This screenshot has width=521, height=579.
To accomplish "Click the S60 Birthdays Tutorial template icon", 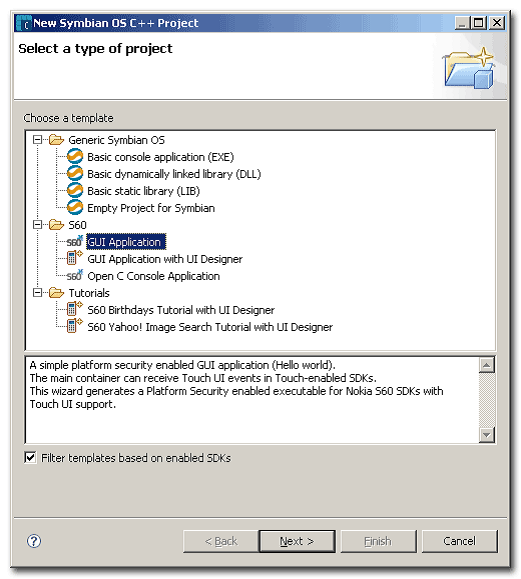I will 75,309.
